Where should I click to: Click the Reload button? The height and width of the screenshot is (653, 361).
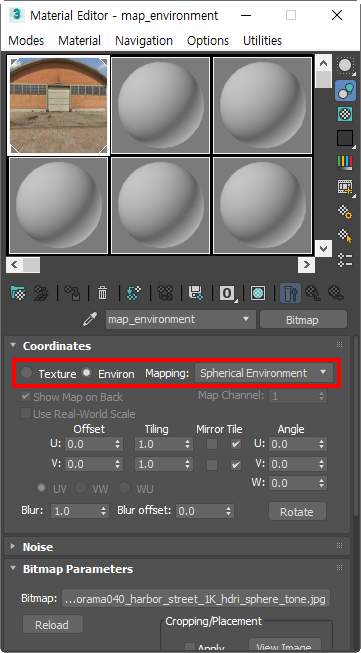(x=52, y=624)
